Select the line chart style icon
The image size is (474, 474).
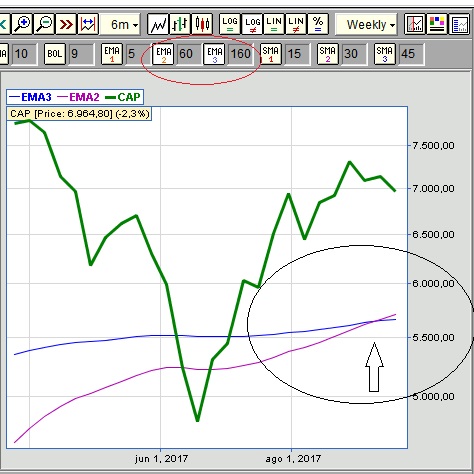[x=158, y=24]
